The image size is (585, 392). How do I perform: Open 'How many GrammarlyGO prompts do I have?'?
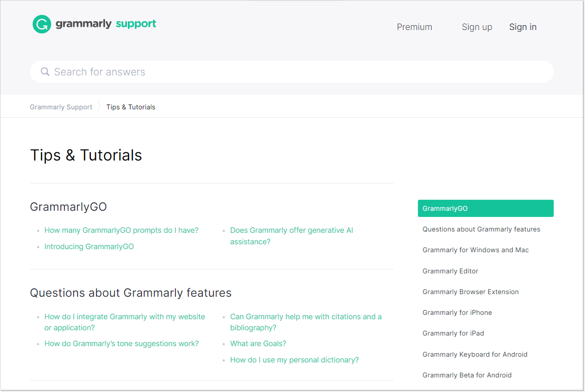pyautogui.click(x=121, y=230)
